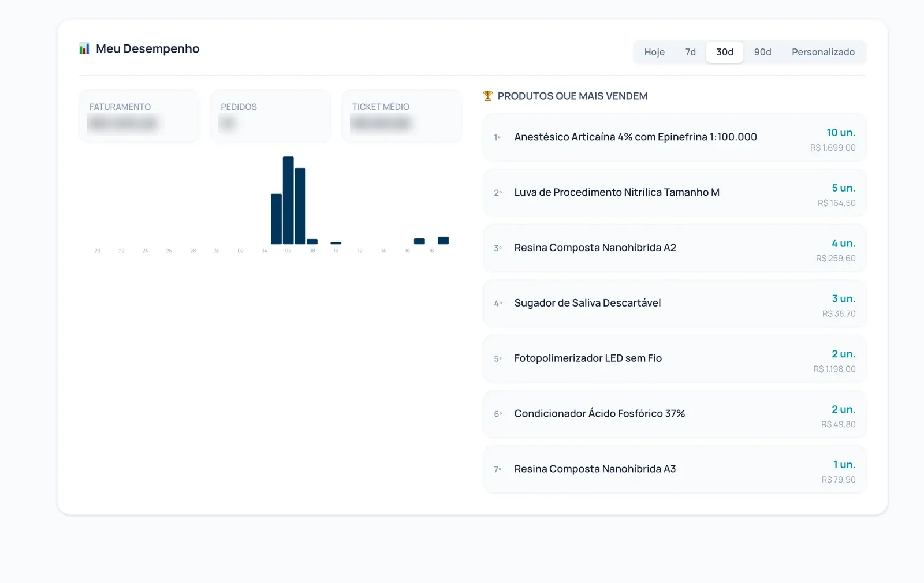Click the rightmost bar in the chart
924x583 pixels.
coord(443,240)
